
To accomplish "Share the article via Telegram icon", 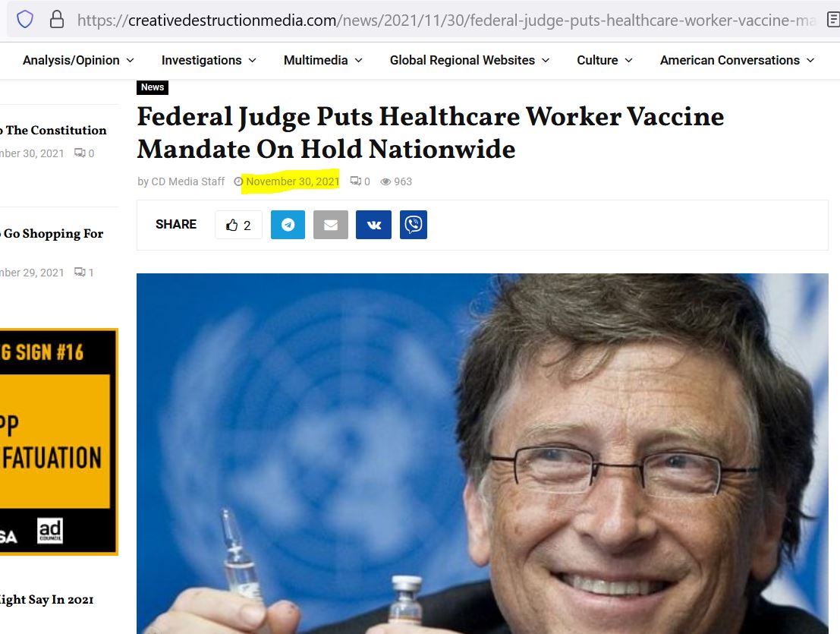I will (288, 225).
